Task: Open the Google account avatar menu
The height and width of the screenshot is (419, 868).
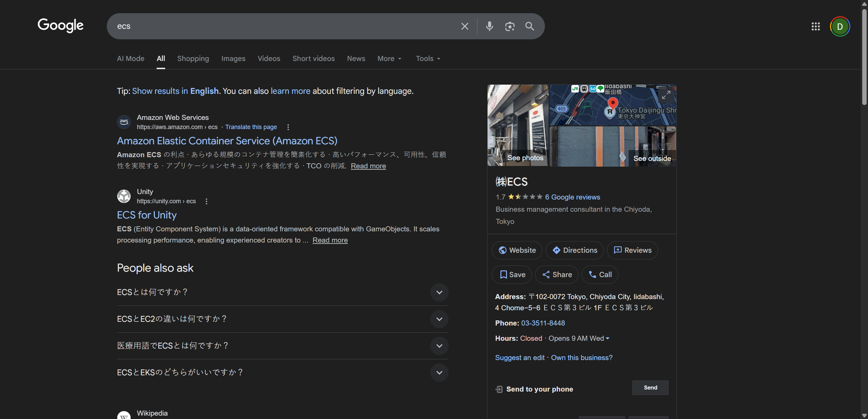Action: 840,26
